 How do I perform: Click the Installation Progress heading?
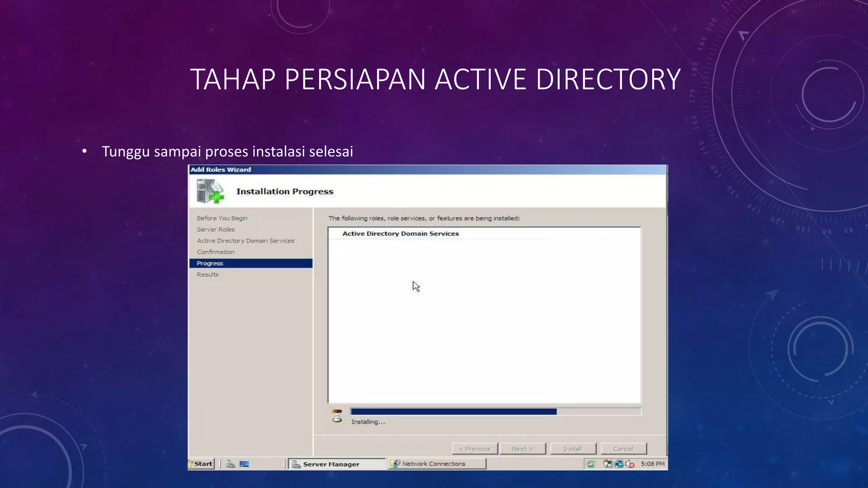285,191
